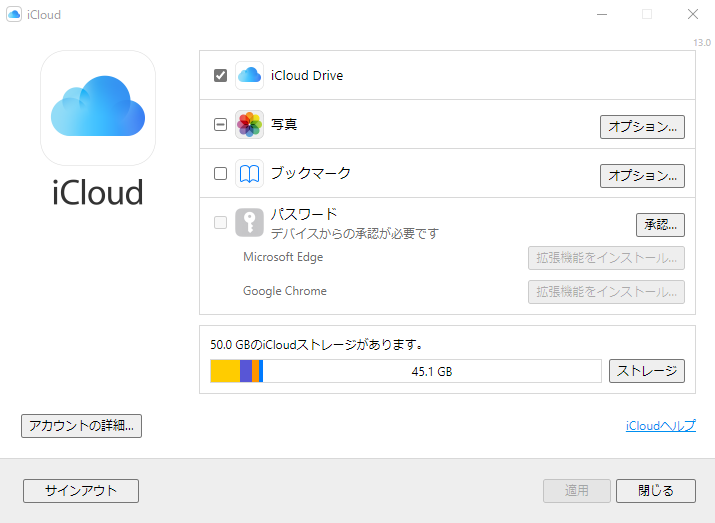Click the デバイスからの承認が必要です text
715x523 pixels.
click(354, 233)
